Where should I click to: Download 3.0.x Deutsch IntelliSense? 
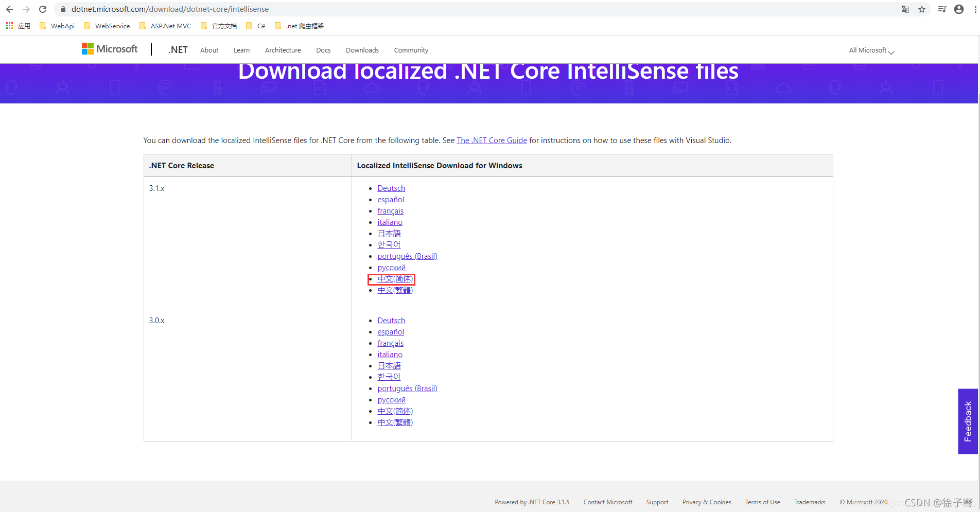(x=391, y=321)
